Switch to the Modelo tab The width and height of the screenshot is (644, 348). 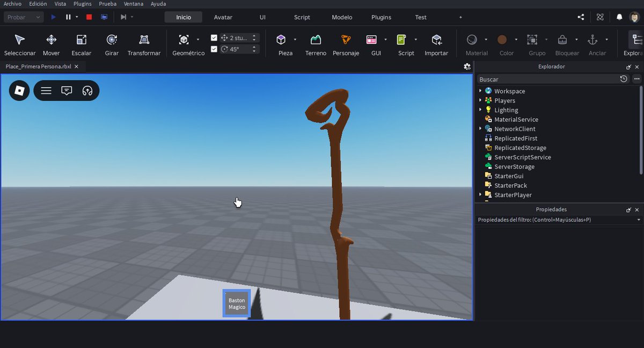pos(342,17)
